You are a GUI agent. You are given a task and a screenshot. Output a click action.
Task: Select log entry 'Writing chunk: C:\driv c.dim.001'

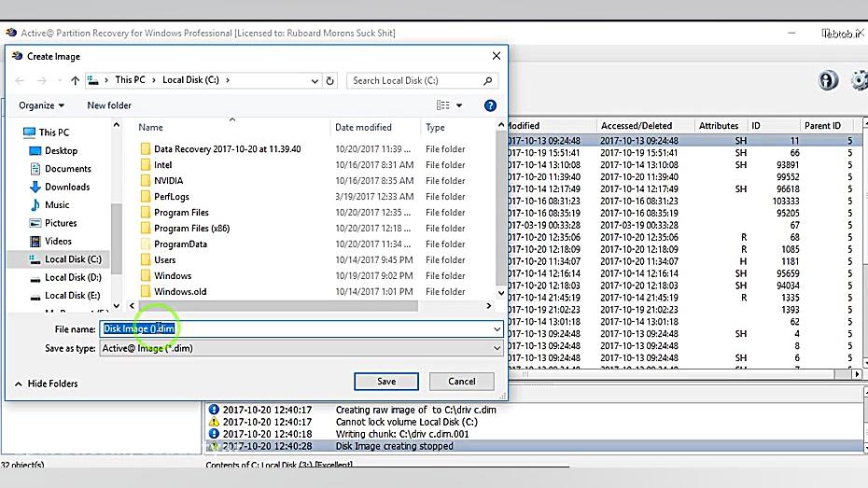[x=534, y=434]
